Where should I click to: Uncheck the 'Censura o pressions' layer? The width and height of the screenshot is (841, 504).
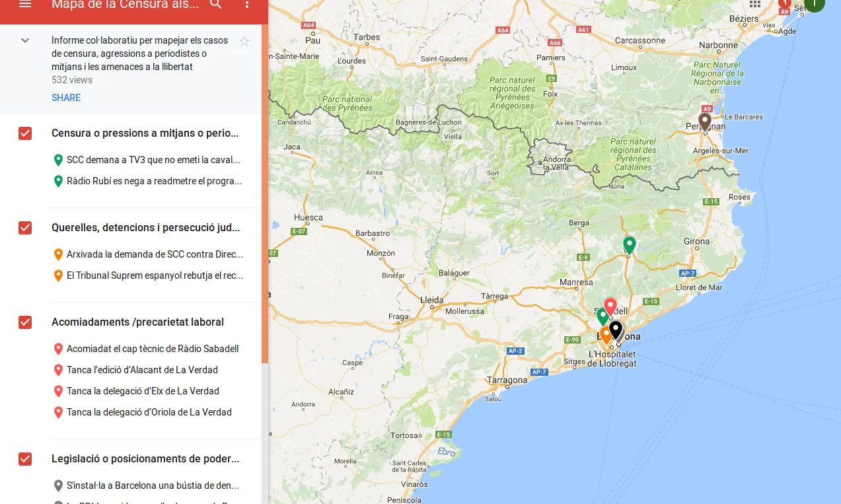pyautogui.click(x=24, y=133)
